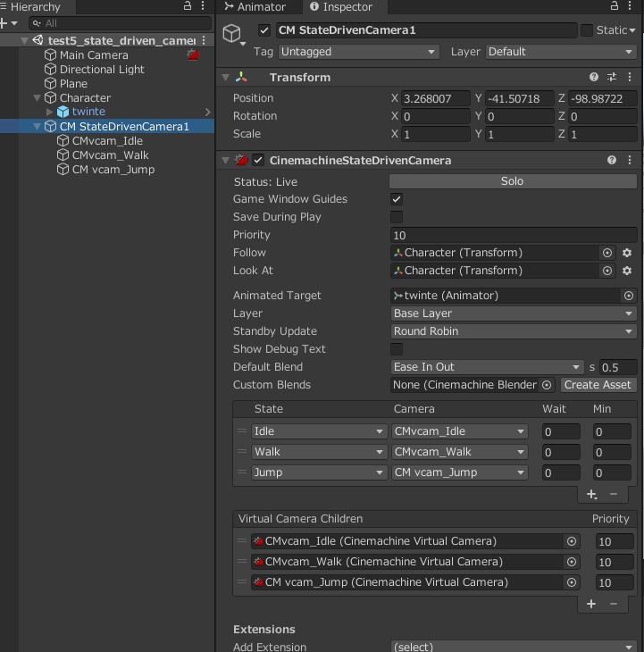Toggle the Static checkbox
This screenshot has height=652, width=644.
click(x=587, y=30)
